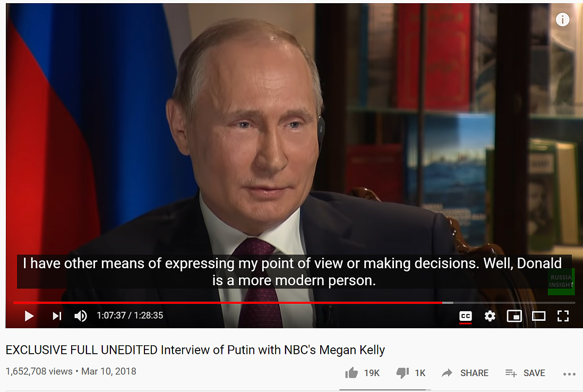Toggle closed captions CC button
This screenshot has width=583, height=392.
click(x=466, y=316)
